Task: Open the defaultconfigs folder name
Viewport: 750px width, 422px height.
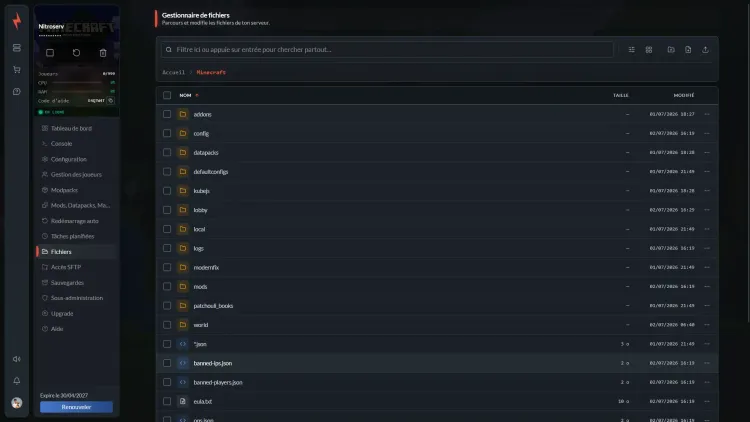Action: (210, 172)
